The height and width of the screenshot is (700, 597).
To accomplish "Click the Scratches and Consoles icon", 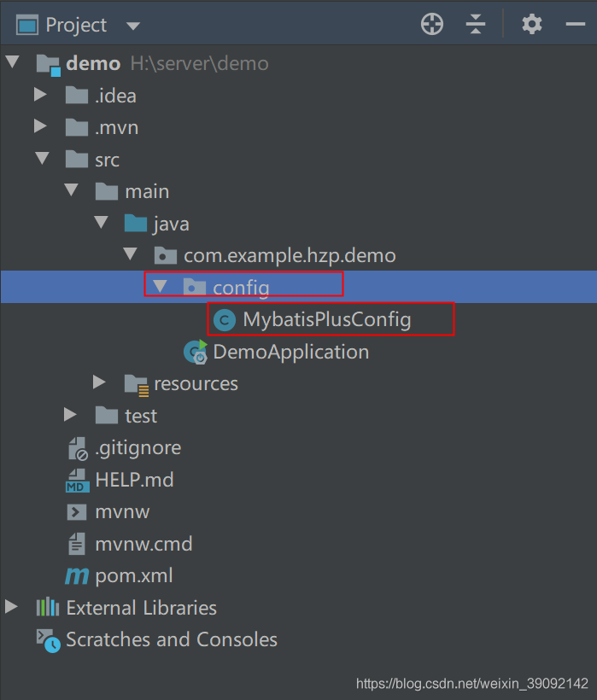I will pyautogui.click(x=48, y=640).
